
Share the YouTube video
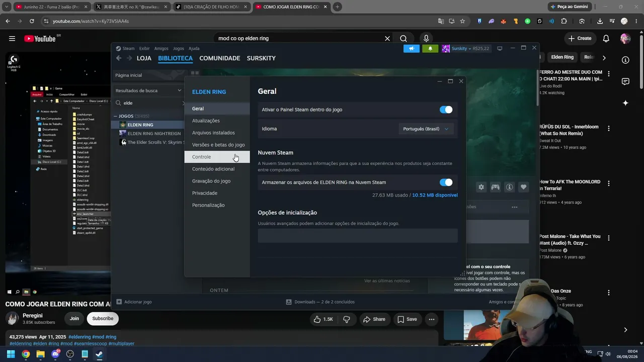pos(374,319)
